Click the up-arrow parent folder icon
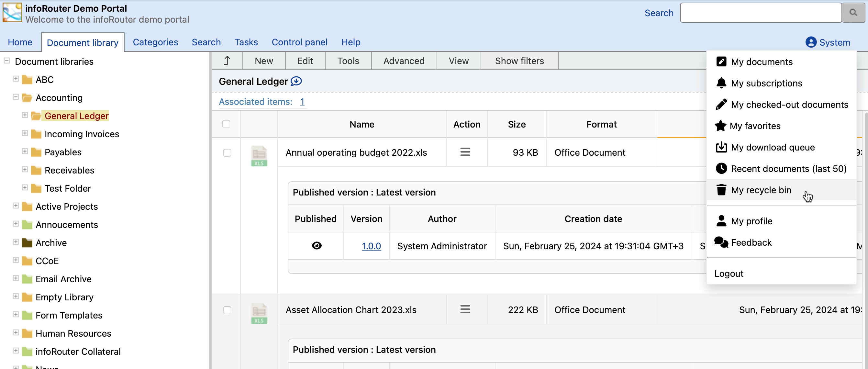 [227, 61]
